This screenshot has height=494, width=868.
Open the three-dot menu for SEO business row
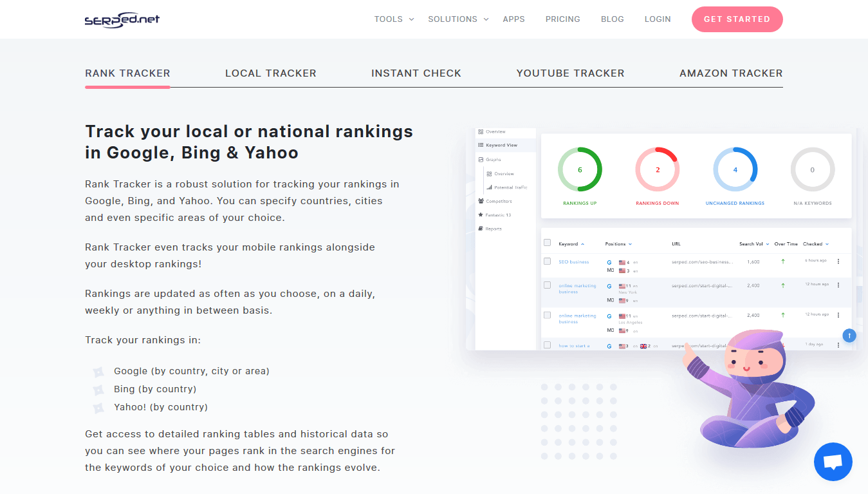pyautogui.click(x=838, y=261)
